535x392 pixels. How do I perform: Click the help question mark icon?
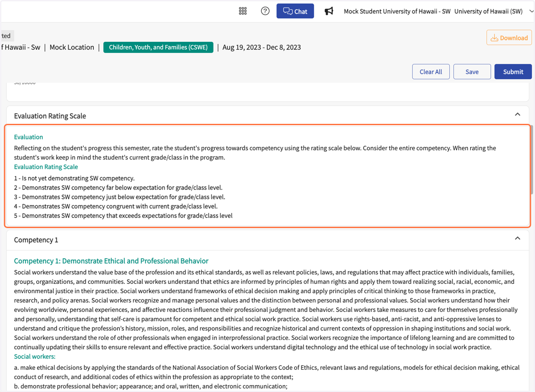point(265,11)
